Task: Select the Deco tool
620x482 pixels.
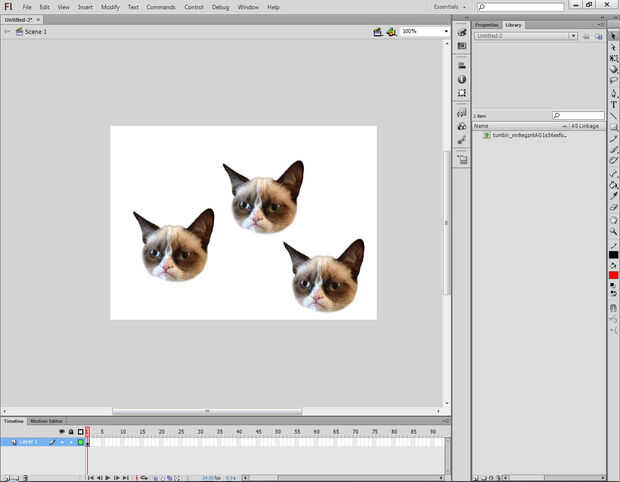Action: pyautogui.click(x=613, y=161)
